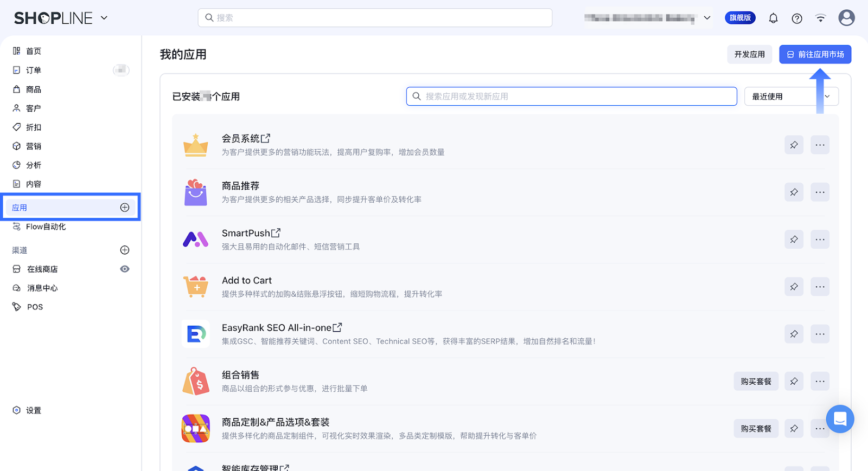The image size is (868, 471).
Task: Click the 旗舰版 plan badge
Action: coord(741,18)
